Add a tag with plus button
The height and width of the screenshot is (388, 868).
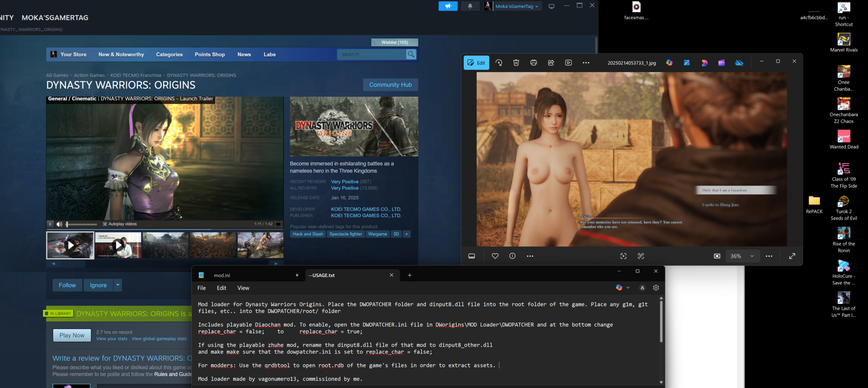(406, 234)
